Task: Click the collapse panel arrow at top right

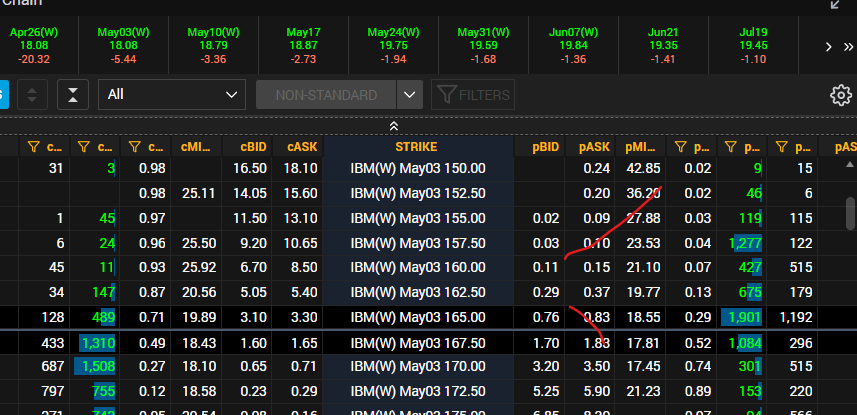Action: 835,4
